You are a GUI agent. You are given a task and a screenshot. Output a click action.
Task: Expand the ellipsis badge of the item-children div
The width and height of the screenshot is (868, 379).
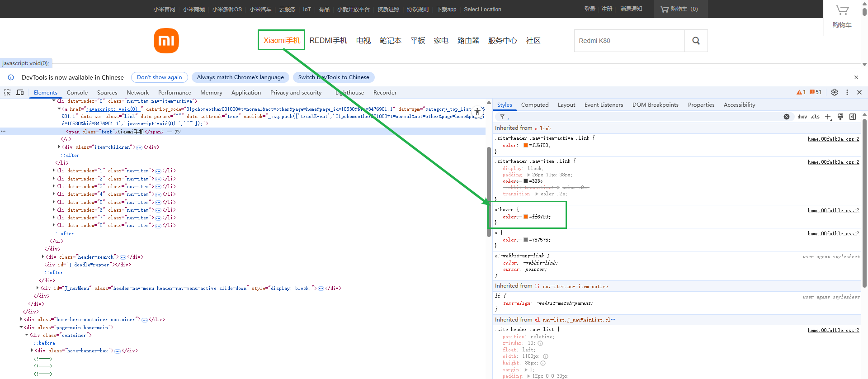[x=139, y=147]
